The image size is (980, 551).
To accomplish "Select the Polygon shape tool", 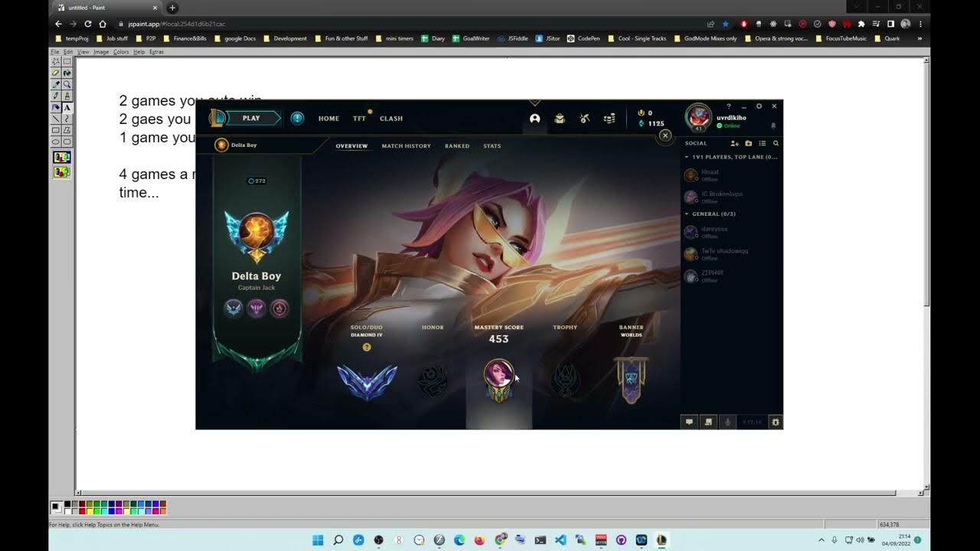I will click(67, 130).
